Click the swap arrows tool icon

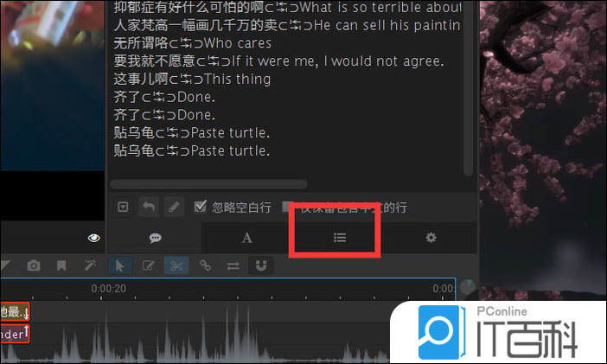pos(233,266)
